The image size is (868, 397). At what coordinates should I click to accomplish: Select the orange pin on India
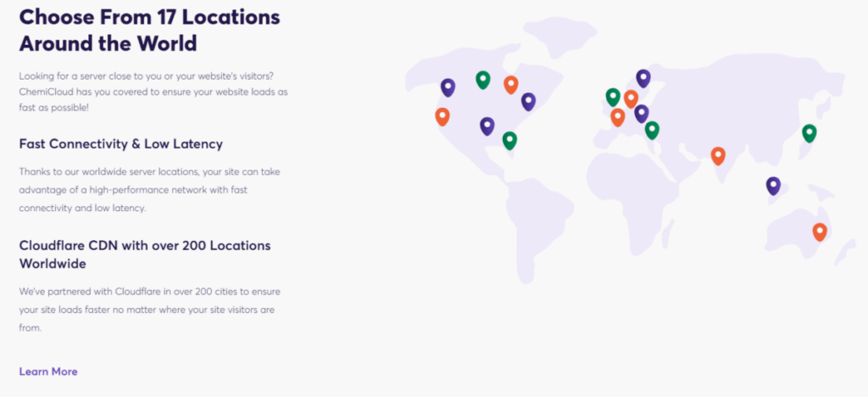(718, 155)
